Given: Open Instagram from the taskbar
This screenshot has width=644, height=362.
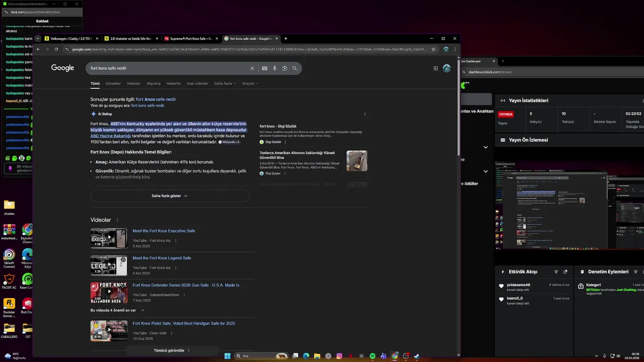Looking at the screenshot, I should click(340, 356).
